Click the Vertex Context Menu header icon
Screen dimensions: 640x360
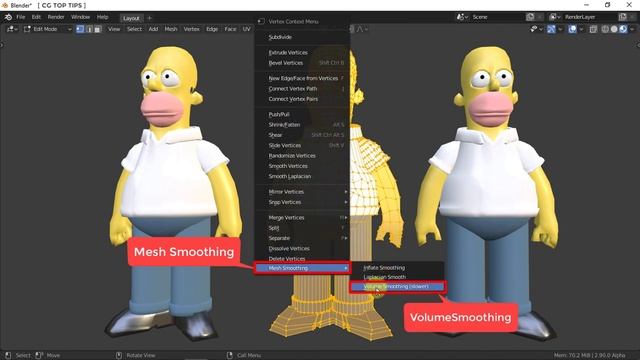tap(261, 21)
